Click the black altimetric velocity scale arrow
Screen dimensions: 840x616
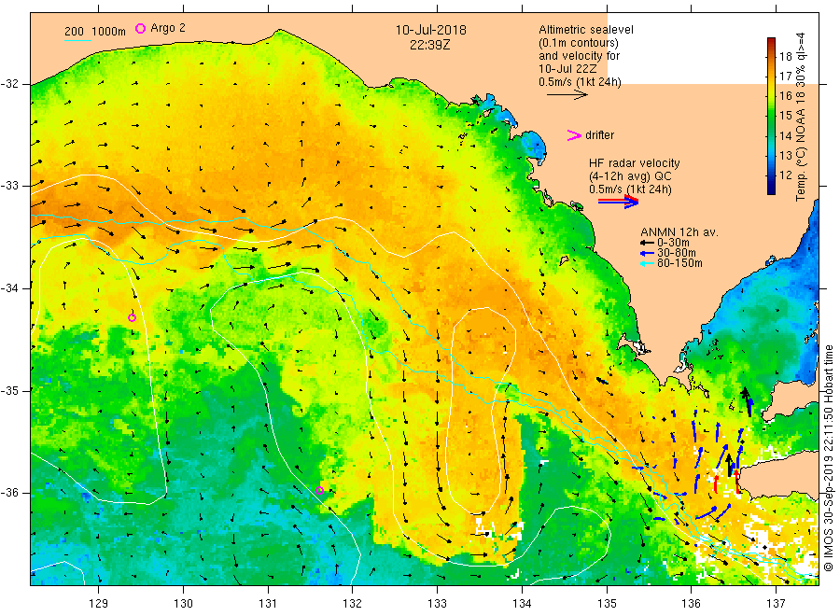[567, 95]
